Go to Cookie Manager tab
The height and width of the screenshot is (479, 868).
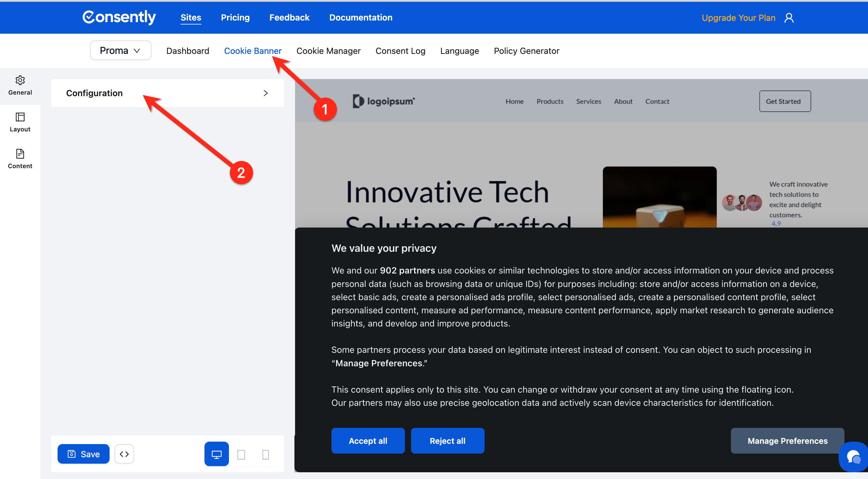point(328,51)
